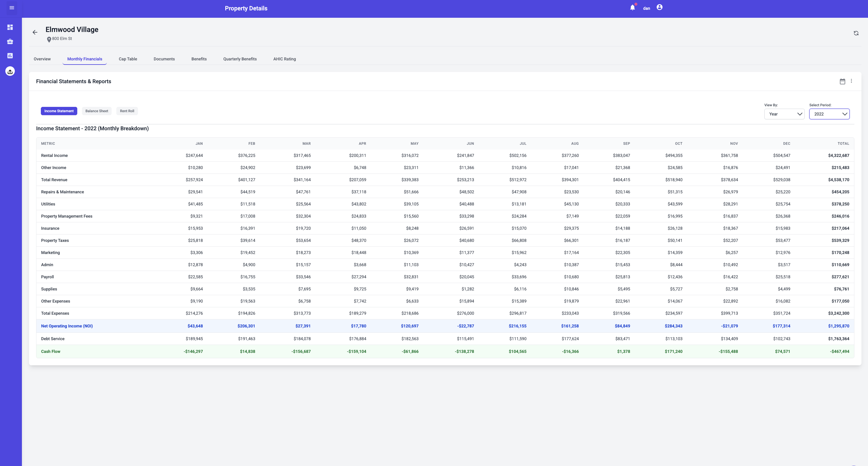Open the calendar icon in Financial Statements

click(842, 81)
